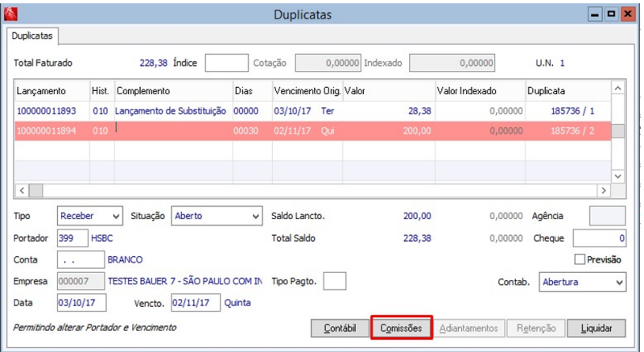Click vencimento 02/11/17 Qui cell
Viewport: 644px width, 352px height.
(x=308, y=130)
